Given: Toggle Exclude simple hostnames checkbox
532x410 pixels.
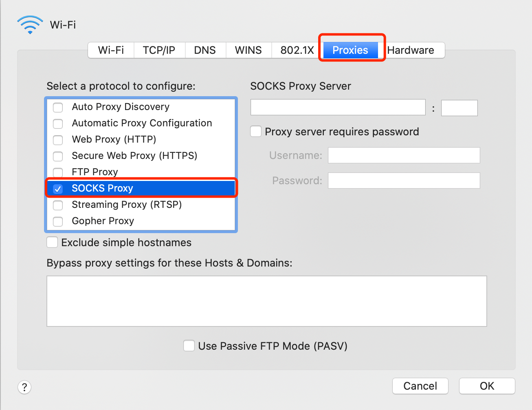Looking at the screenshot, I should pos(52,242).
